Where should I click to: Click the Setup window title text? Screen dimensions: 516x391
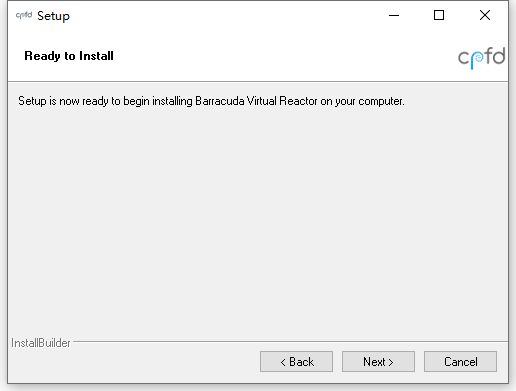[x=53, y=16]
